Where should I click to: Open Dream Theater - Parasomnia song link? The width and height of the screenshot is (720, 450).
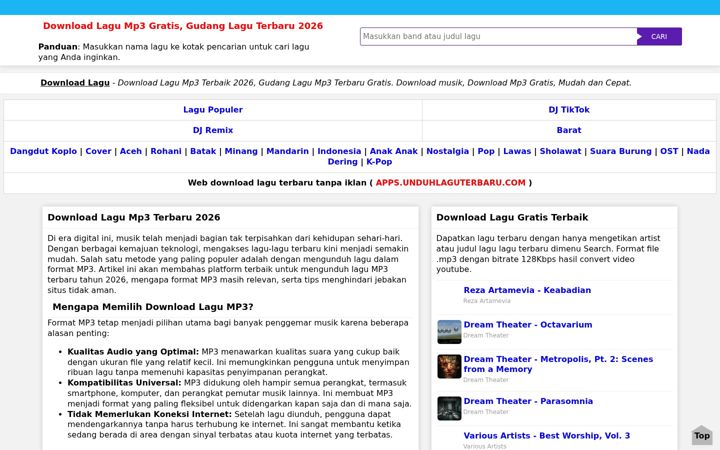click(528, 401)
